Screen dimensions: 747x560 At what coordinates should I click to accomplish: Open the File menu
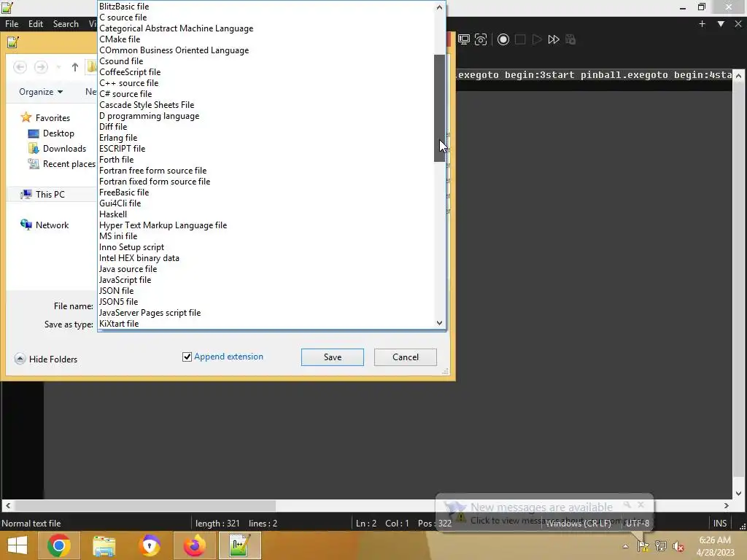click(x=12, y=24)
